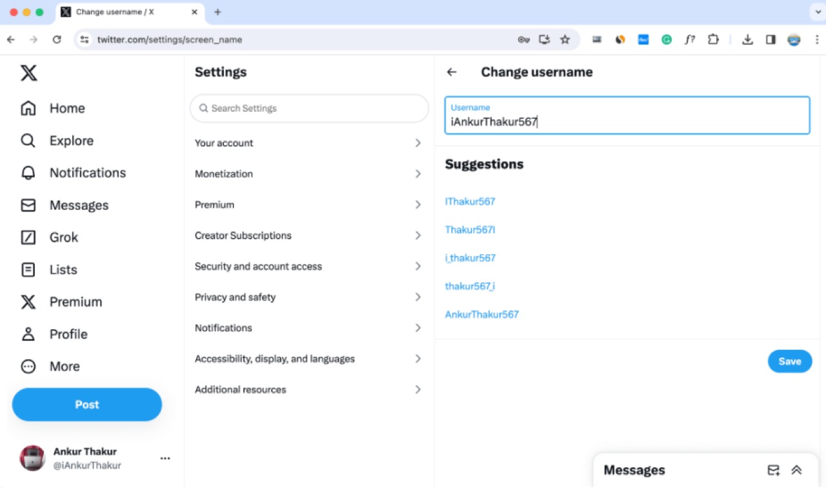The image size is (826, 504).
Task: Select the Change username browser tab
Action: coord(129,12)
